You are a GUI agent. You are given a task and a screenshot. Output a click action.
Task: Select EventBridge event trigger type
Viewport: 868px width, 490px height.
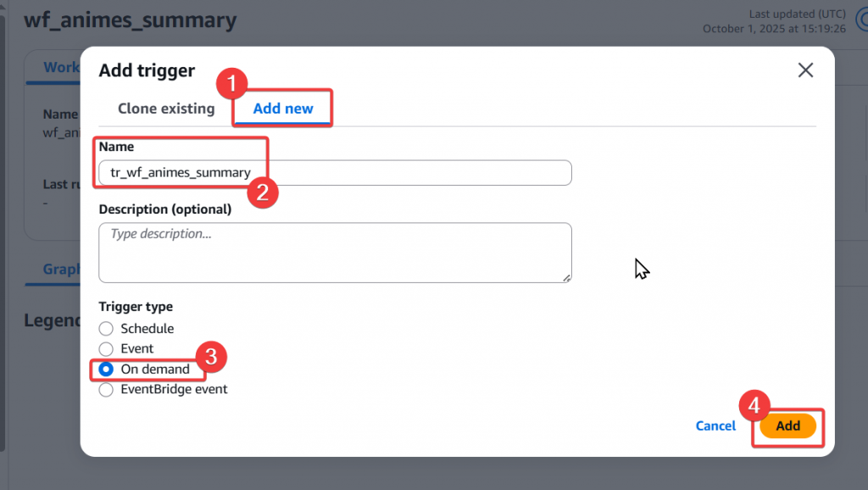click(106, 390)
